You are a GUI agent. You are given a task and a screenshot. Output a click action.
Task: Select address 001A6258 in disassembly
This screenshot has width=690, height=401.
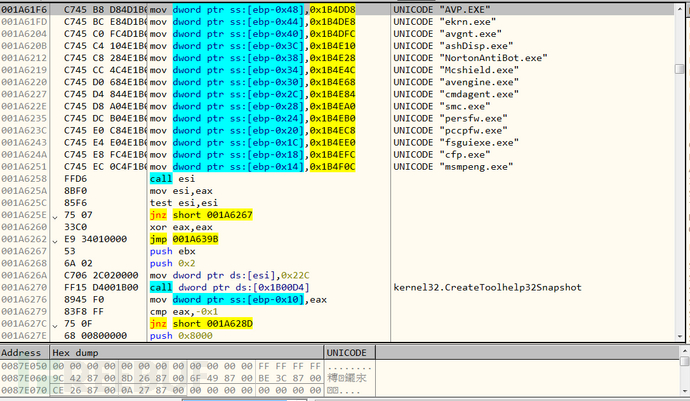[x=24, y=179]
